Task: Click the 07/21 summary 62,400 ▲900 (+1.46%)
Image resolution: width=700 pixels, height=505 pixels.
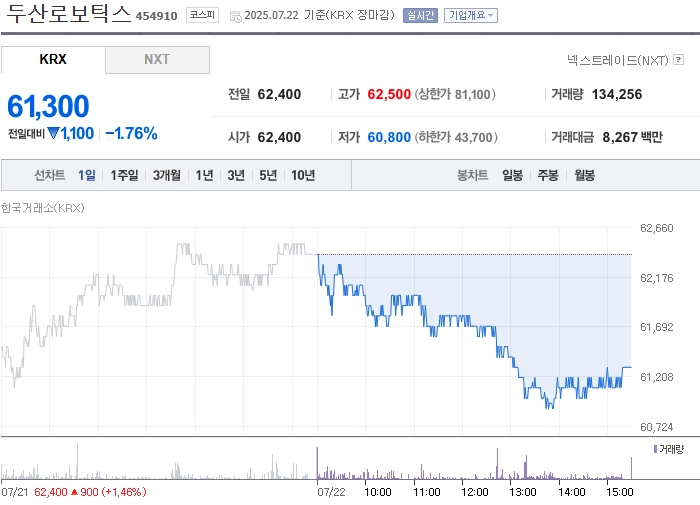Action: point(90,492)
